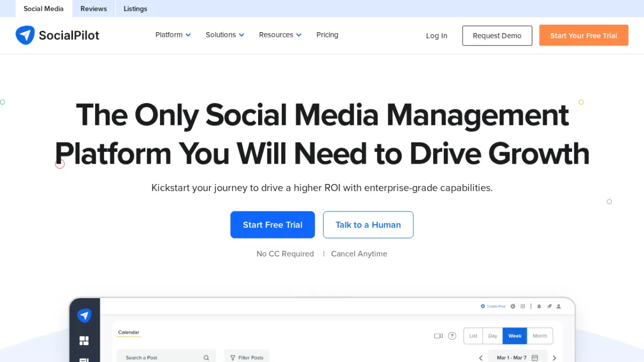Click the video camera icon beside help
644x362 pixels.
(x=438, y=336)
